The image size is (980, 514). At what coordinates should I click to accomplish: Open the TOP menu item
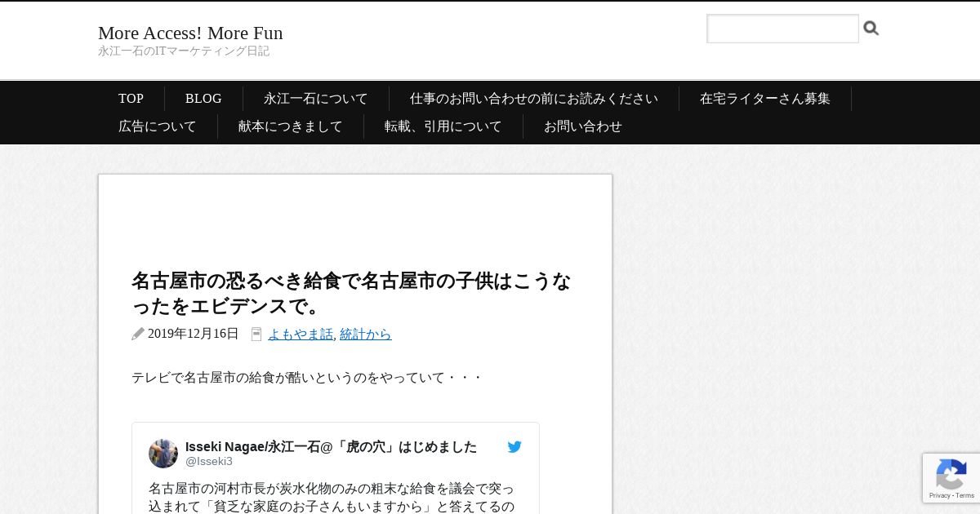coord(131,99)
